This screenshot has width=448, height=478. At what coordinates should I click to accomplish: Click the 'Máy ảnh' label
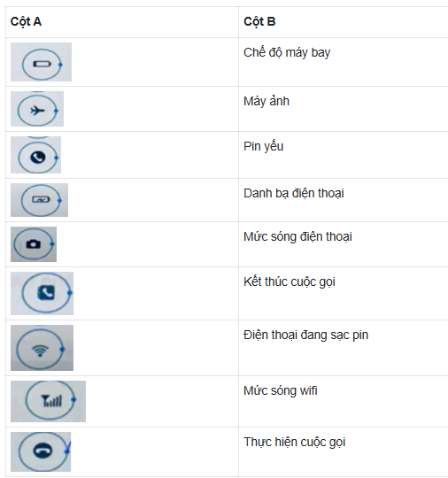tap(266, 101)
